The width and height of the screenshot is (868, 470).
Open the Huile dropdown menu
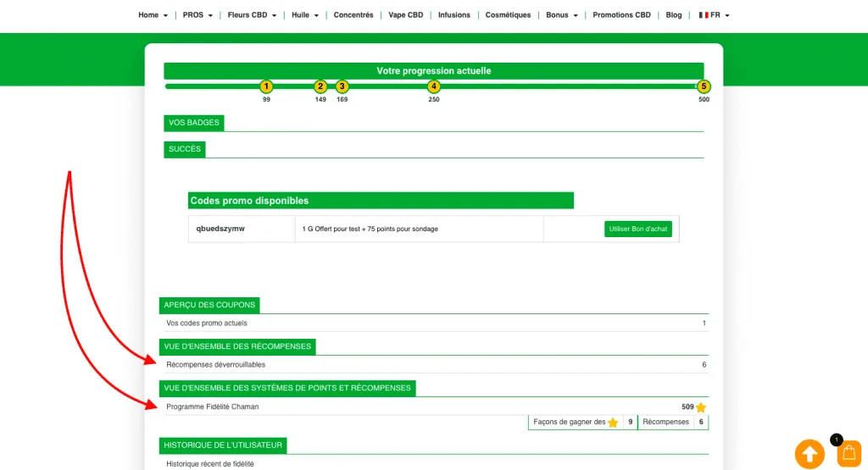click(x=305, y=15)
